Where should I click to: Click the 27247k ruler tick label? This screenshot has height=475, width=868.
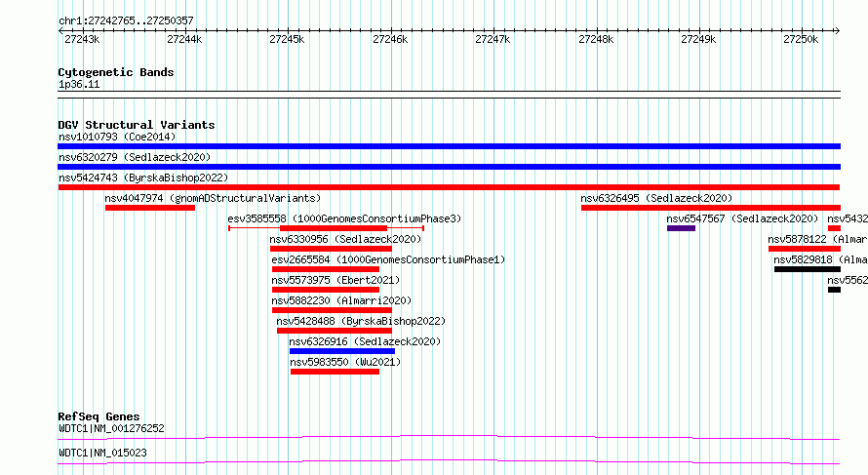pos(493,40)
